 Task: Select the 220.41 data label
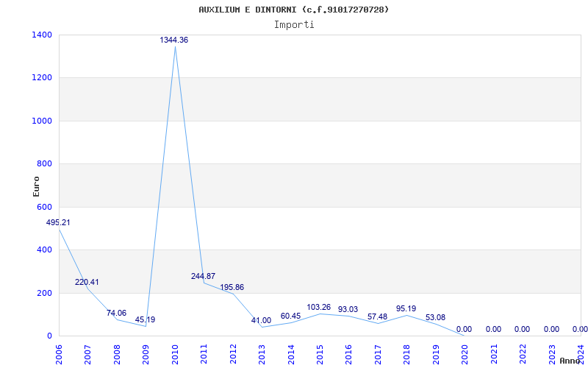[x=87, y=282]
